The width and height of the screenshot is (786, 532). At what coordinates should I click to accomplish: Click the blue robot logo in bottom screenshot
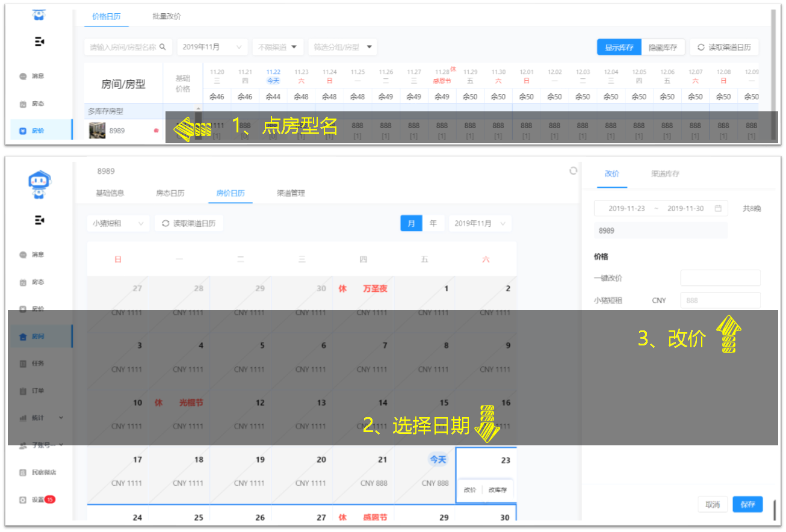[x=40, y=185]
